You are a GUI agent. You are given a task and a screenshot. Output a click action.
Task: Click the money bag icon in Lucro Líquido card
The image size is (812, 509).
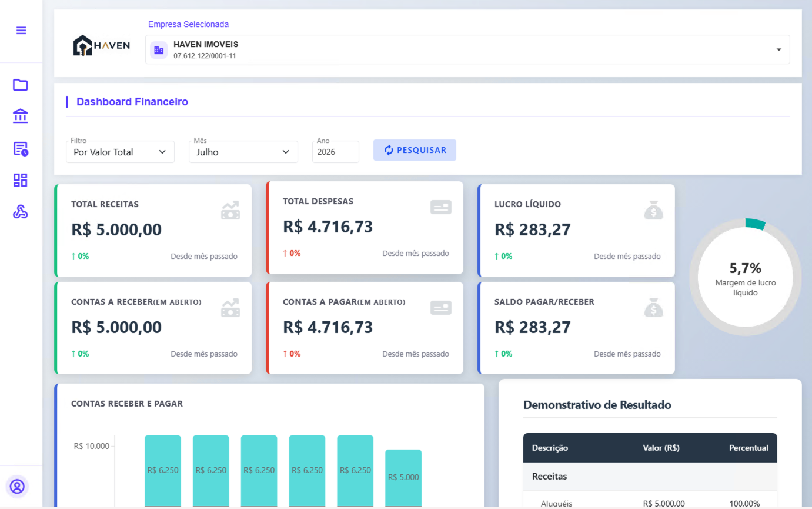click(653, 210)
